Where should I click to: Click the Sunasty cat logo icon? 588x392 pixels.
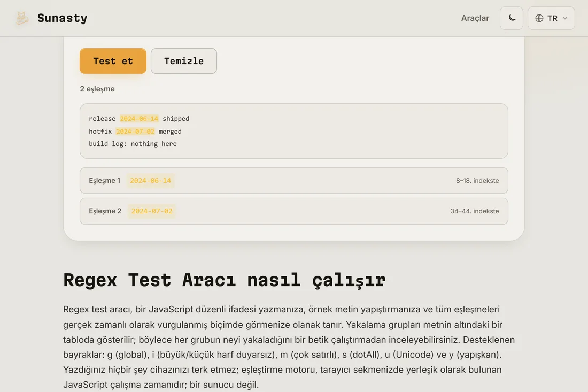22,18
